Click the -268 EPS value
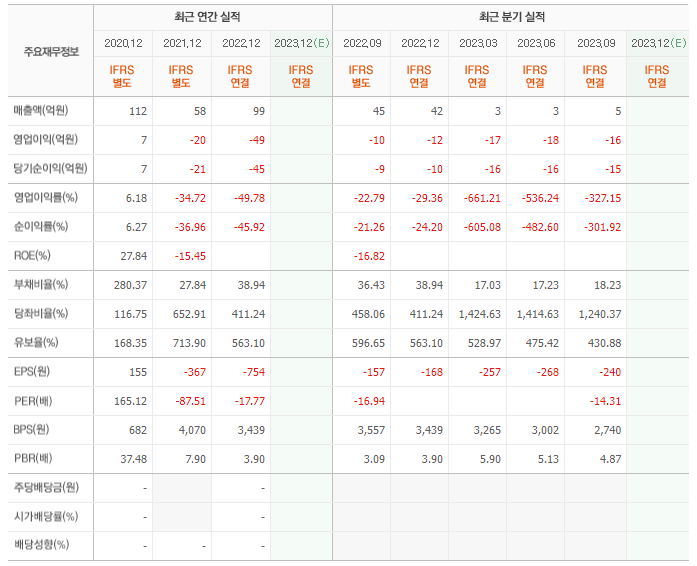The image size is (697, 566). coord(548,372)
